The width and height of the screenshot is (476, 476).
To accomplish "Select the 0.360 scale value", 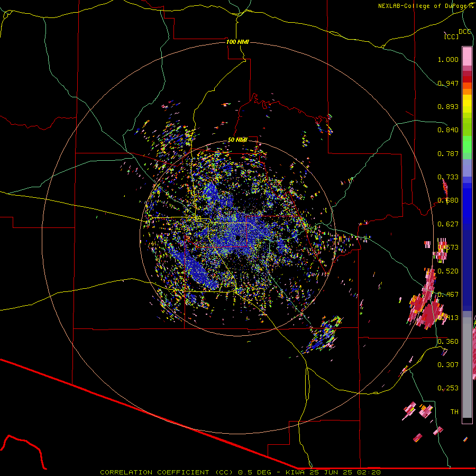I will pyautogui.click(x=448, y=342).
